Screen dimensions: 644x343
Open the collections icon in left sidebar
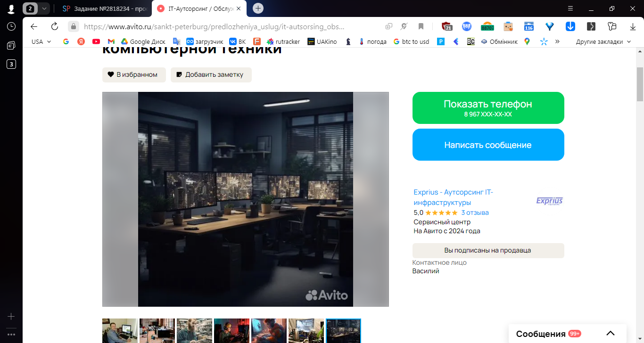(11, 45)
